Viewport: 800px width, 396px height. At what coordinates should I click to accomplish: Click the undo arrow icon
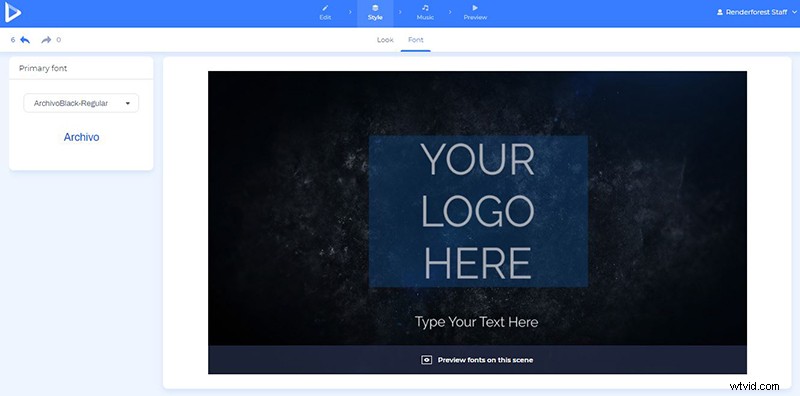[x=24, y=40]
